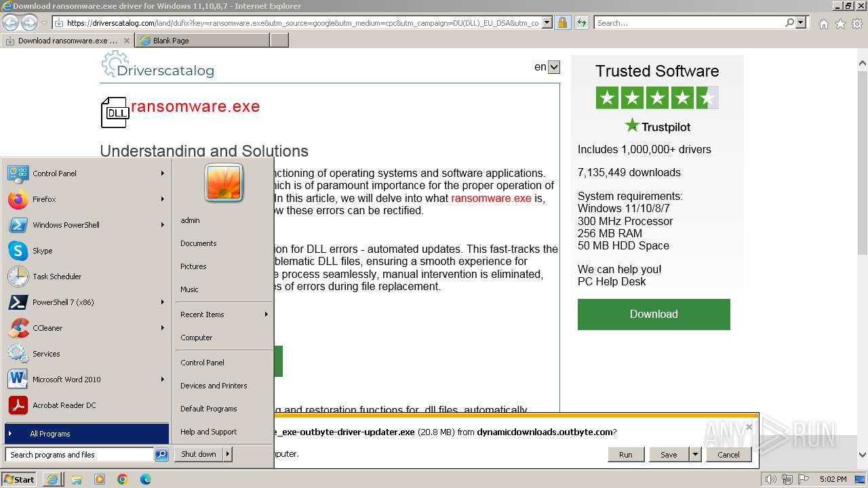Click the volume speaker tray icon
This screenshot has width=868, height=488.
point(770,479)
